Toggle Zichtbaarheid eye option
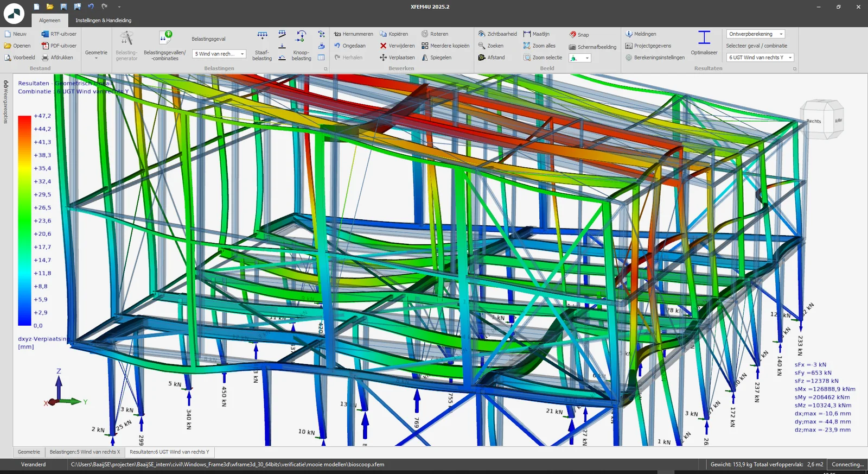This screenshot has height=474, width=868. pyautogui.click(x=497, y=34)
